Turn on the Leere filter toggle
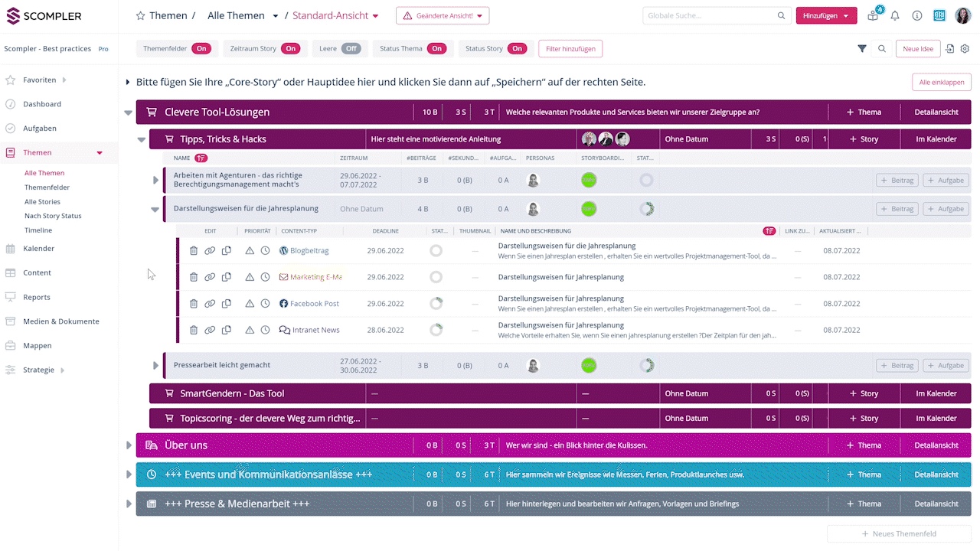This screenshot has height=551, width=980. 351,49
